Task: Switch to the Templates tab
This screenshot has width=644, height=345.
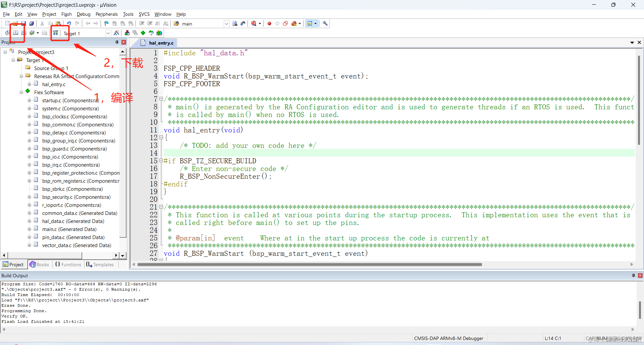Action: click(100, 265)
